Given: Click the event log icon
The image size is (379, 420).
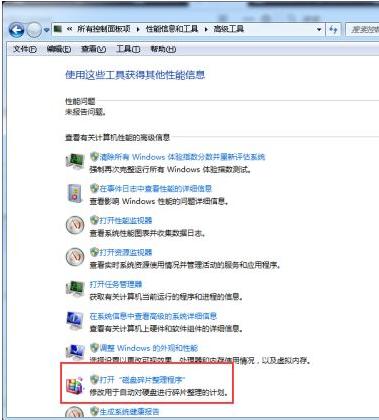Looking at the screenshot, I should coord(75,193).
